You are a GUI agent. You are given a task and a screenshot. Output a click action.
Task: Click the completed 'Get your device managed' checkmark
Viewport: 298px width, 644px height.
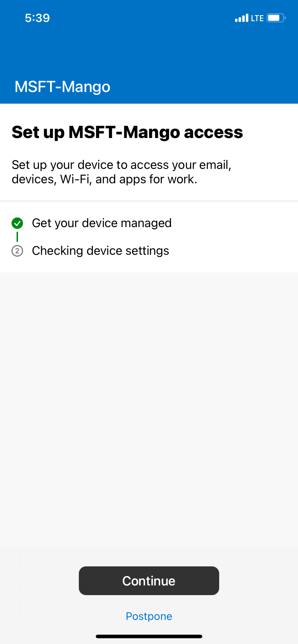[17, 223]
